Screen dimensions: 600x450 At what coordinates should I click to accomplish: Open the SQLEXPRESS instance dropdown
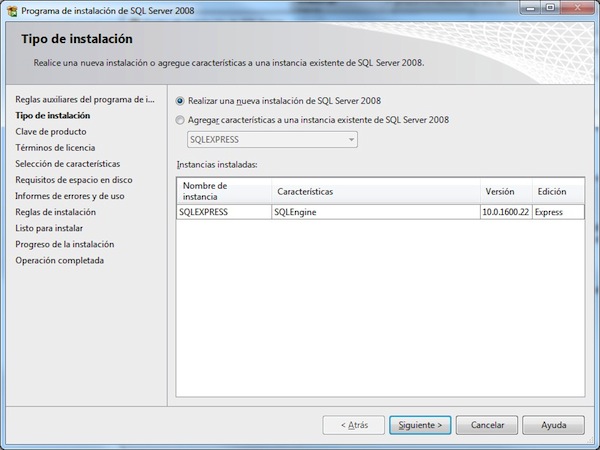pos(272,140)
